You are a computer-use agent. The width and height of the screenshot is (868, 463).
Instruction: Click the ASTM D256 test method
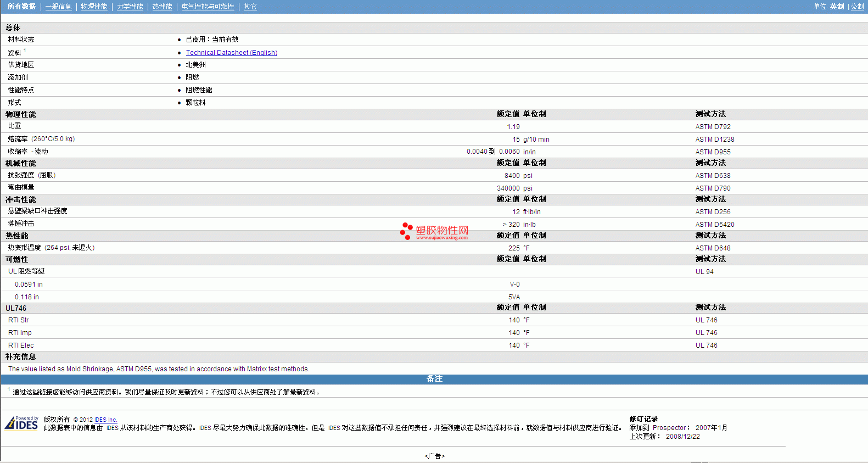click(x=713, y=212)
